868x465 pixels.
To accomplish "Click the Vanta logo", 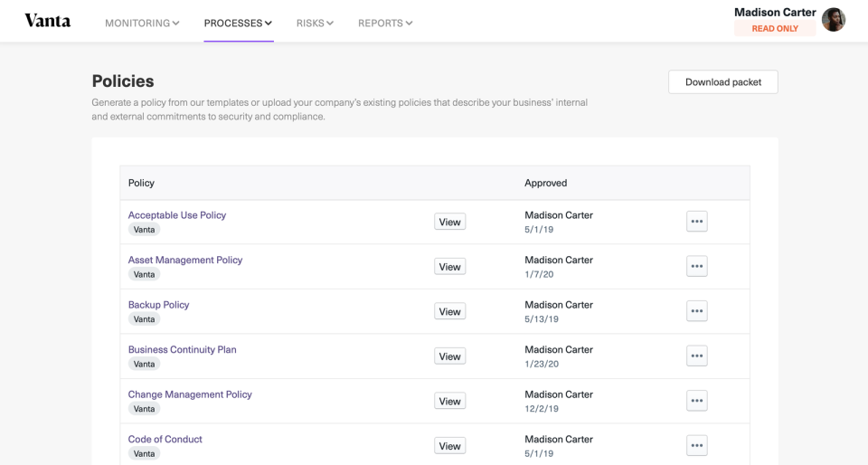I will pos(48,21).
